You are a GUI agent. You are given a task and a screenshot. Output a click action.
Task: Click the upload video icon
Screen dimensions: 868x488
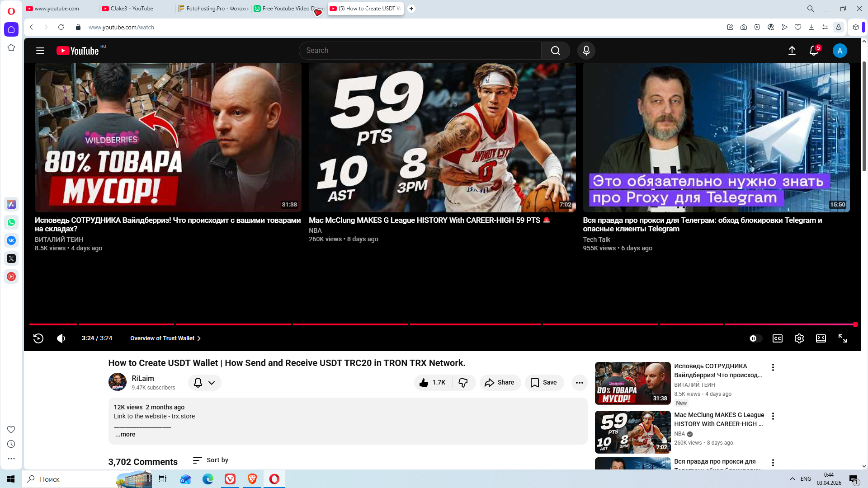click(792, 51)
